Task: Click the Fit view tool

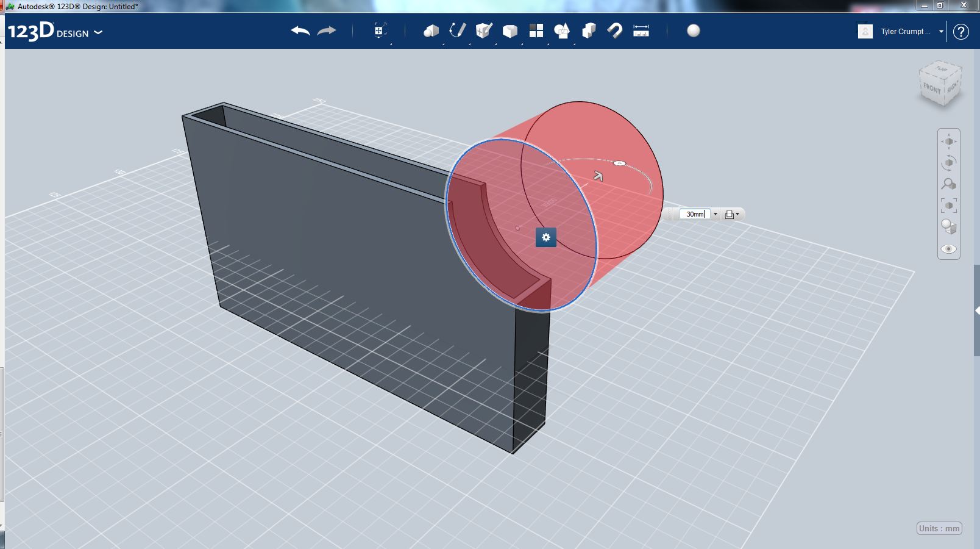Action: 949,206
